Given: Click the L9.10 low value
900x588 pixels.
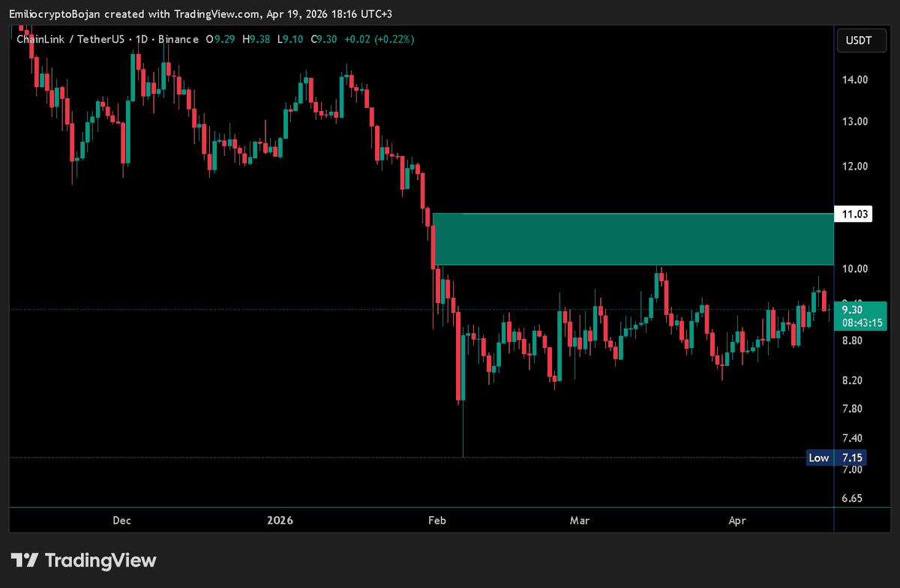Looking at the screenshot, I should click(290, 39).
